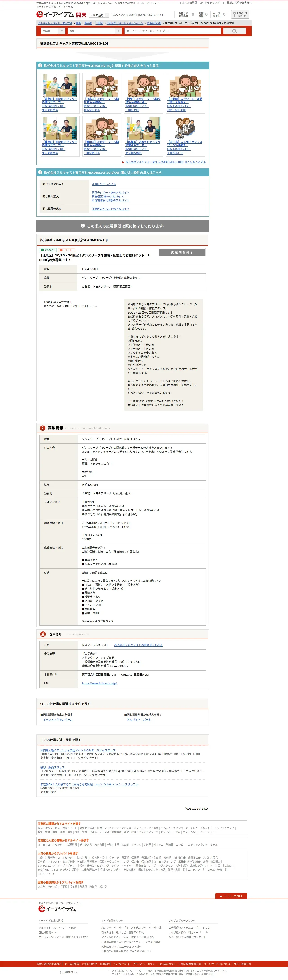Open footer 正社員転職TOP link
This screenshot has height=980, width=288.
(47, 933)
